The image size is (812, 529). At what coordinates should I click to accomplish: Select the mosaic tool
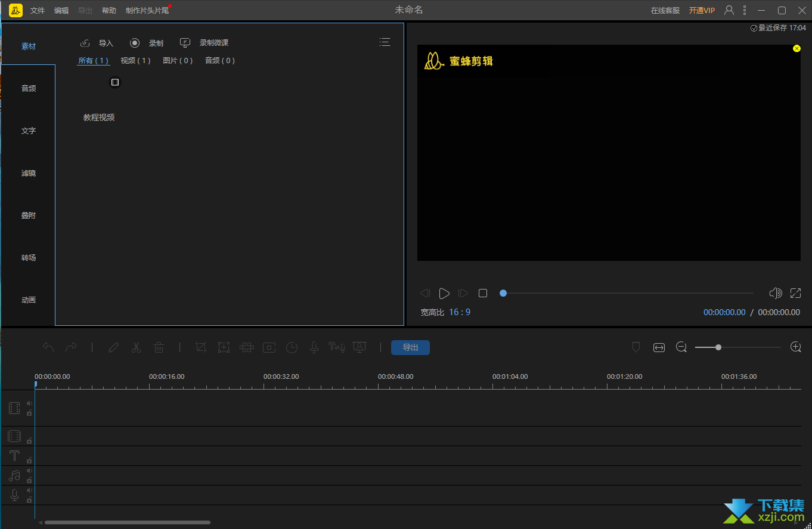click(x=247, y=347)
